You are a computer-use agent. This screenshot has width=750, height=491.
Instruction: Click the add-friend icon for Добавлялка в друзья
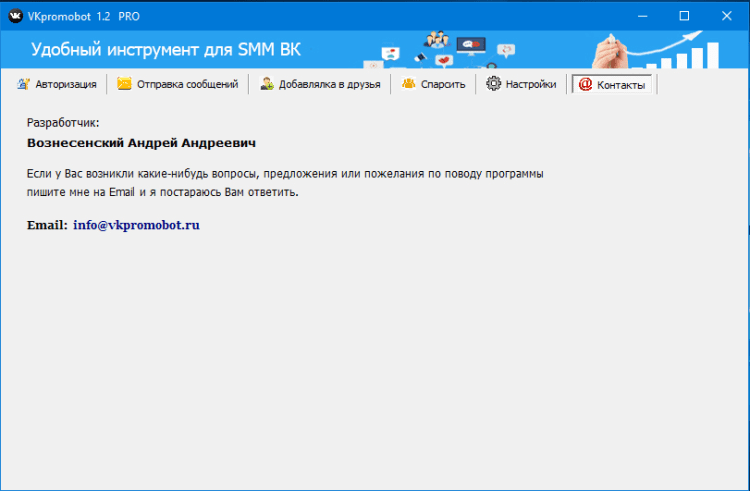[267, 84]
